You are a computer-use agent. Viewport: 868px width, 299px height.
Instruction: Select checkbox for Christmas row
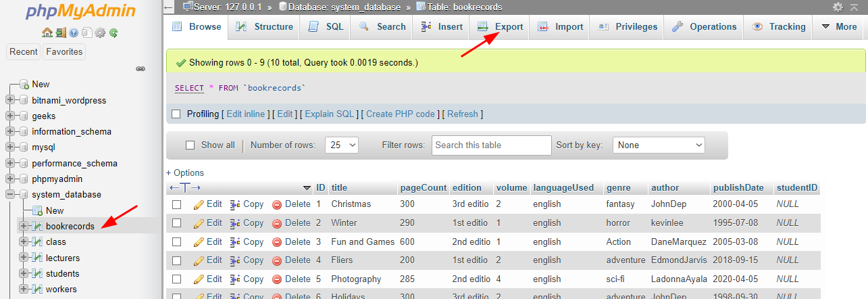pyautogui.click(x=177, y=204)
